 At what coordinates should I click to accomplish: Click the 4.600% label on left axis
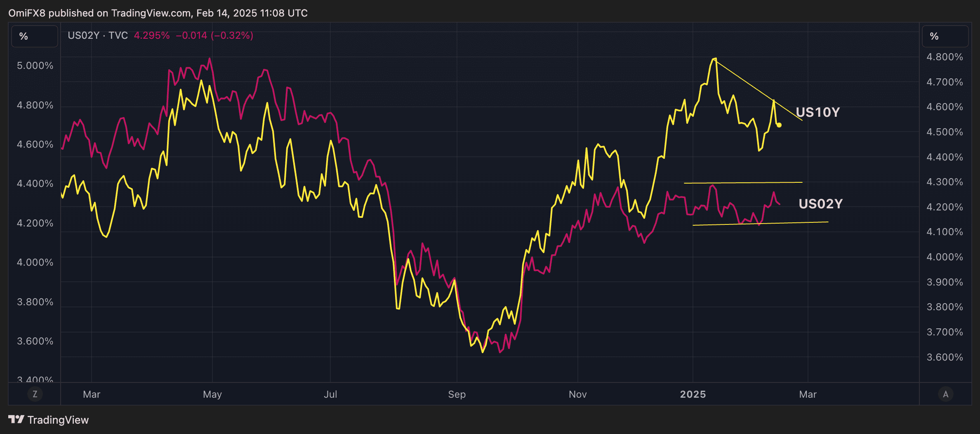click(35, 144)
